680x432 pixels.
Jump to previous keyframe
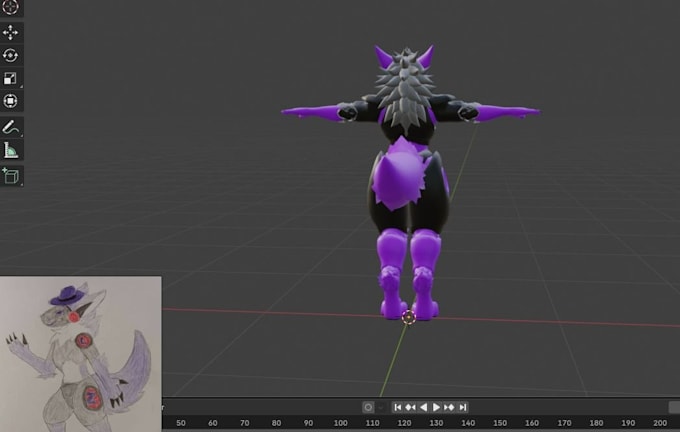coord(410,407)
